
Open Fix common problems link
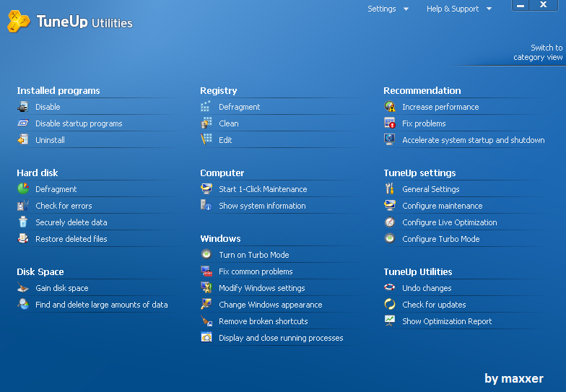256,271
